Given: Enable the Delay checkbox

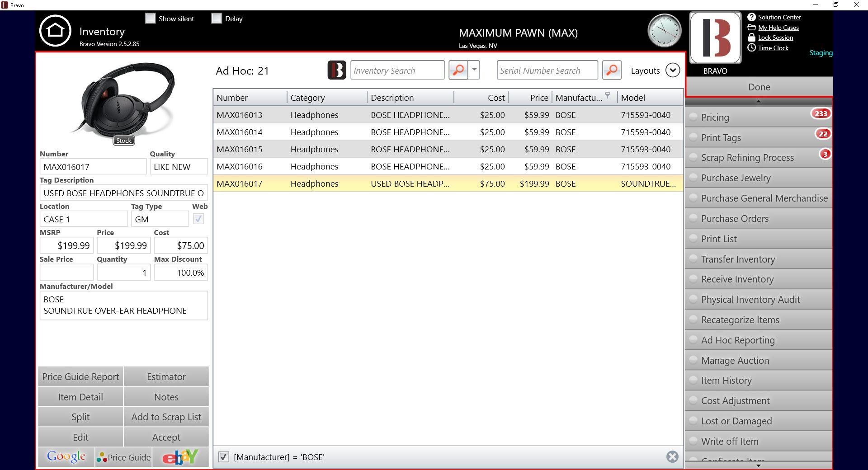Looking at the screenshot, I should [217, 18].
